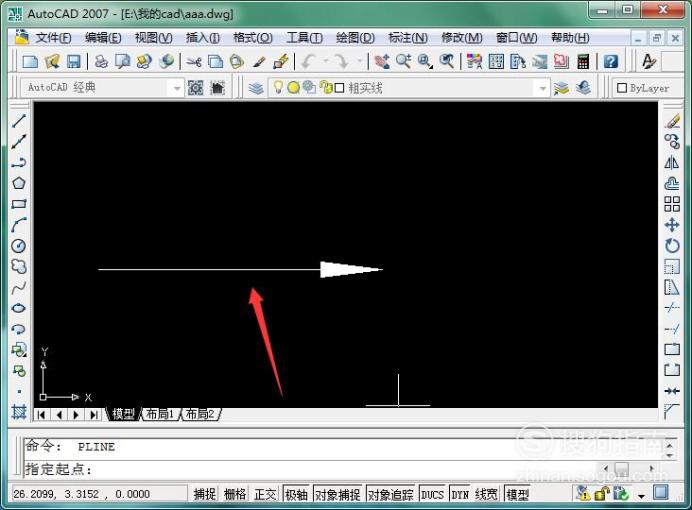Select the Ellipse draw tool
This screenshot has width=692, height=510.
click(19, 308)
